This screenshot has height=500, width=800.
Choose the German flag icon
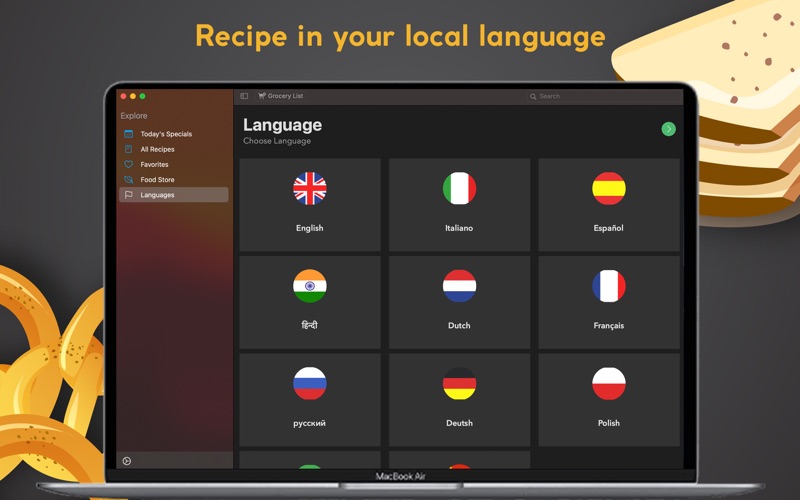tap(459, 383)
